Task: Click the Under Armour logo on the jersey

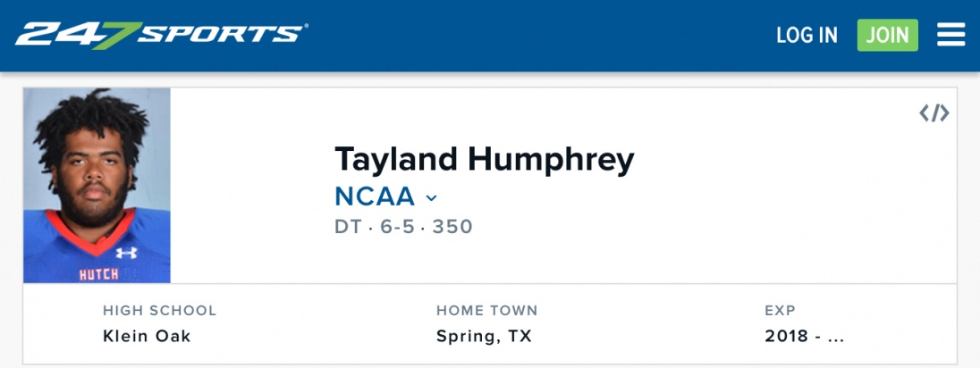Action: 126,253
